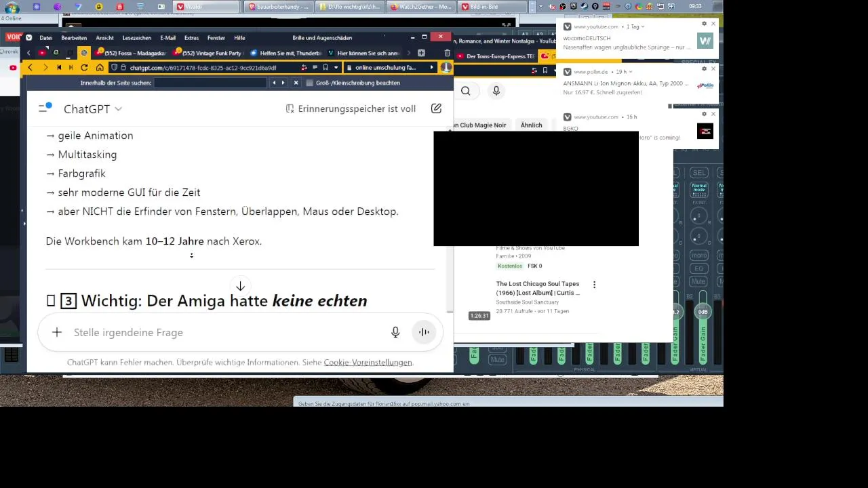
Task: Open the Lesezeichen menu
Action: coord(137,38)
